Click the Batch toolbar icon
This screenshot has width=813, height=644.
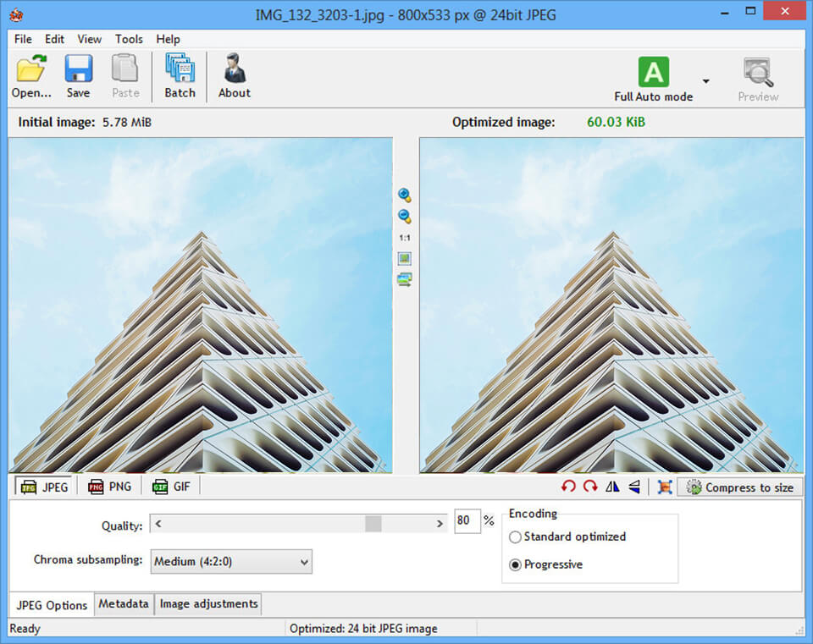[179, 74]
